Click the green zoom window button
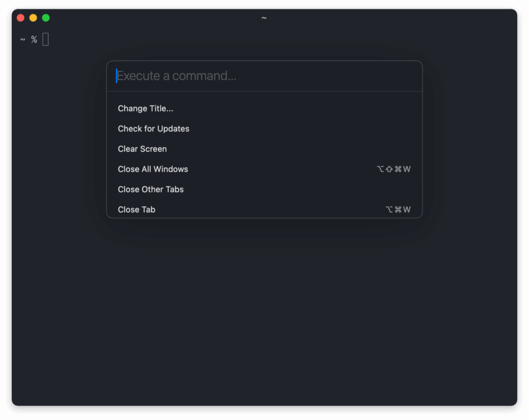 click(x=45, y=18)
